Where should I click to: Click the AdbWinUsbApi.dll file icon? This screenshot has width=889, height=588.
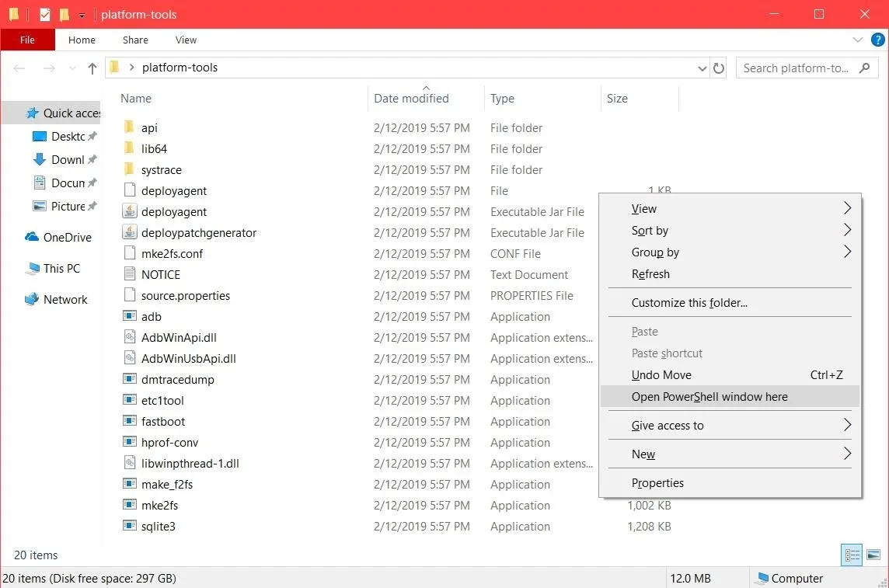tap(130, 357)
